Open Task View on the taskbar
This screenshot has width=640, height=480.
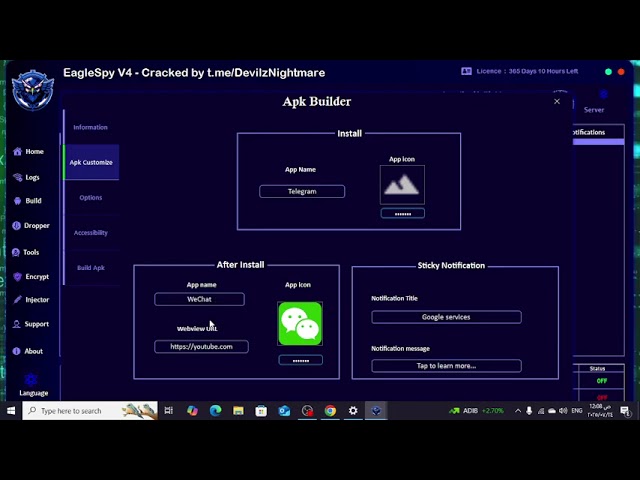coord(169,411)
